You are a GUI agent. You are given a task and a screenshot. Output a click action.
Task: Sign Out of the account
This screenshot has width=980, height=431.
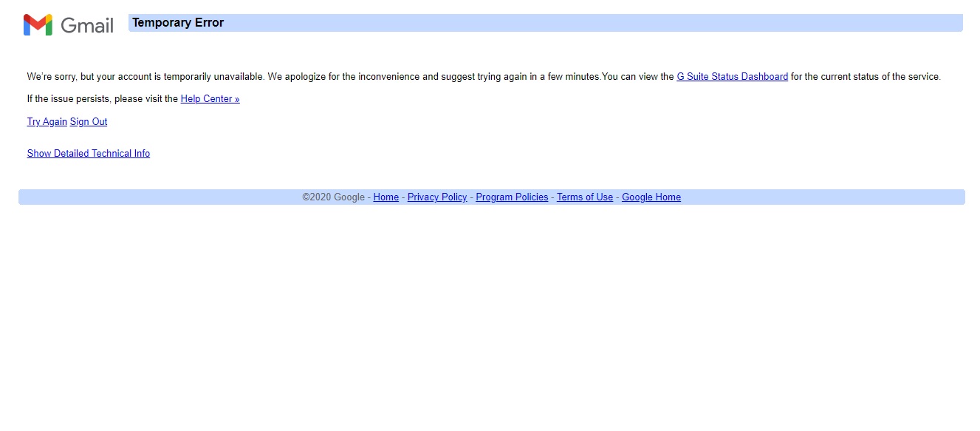(x=89, y=122)
